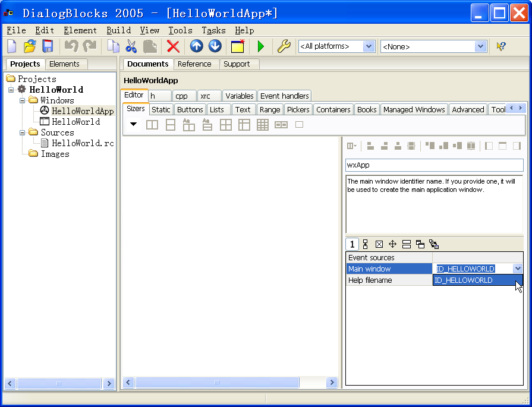532x407 pixels.
Task: Move the element up with the blue arrow
Action: [x=196, y=46]
